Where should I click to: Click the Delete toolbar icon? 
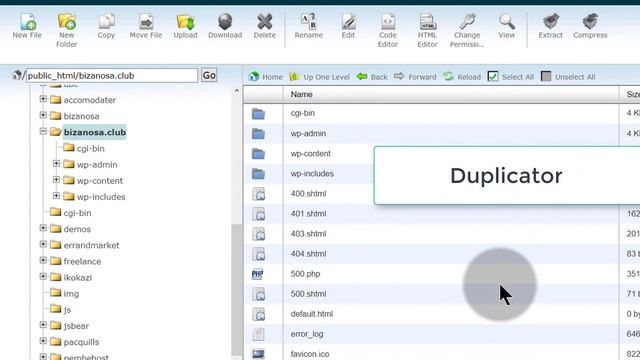(264, 26)
